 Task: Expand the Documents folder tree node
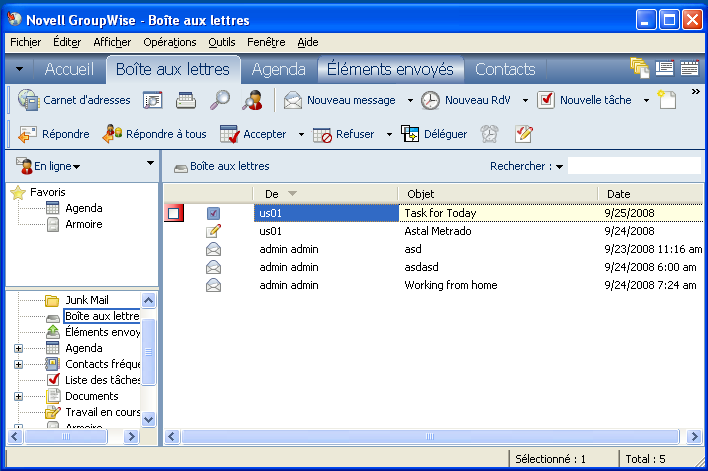(x=19, y=396)
